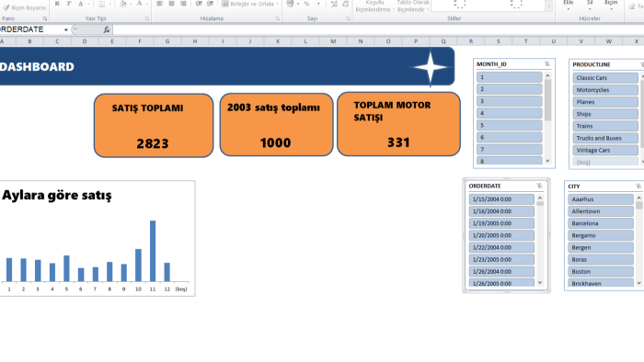Filter by Classic Cars product line
This screenshot has width=644, height=362.
(x=605, y=77)
